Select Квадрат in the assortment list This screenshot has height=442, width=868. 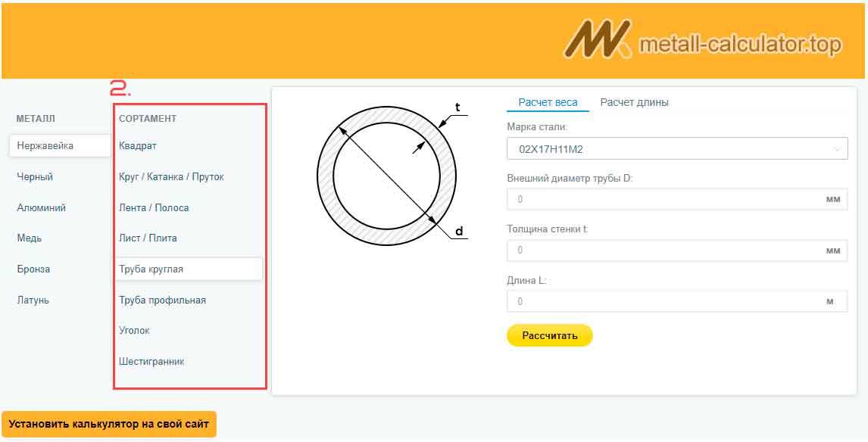[x=138, y=146]
